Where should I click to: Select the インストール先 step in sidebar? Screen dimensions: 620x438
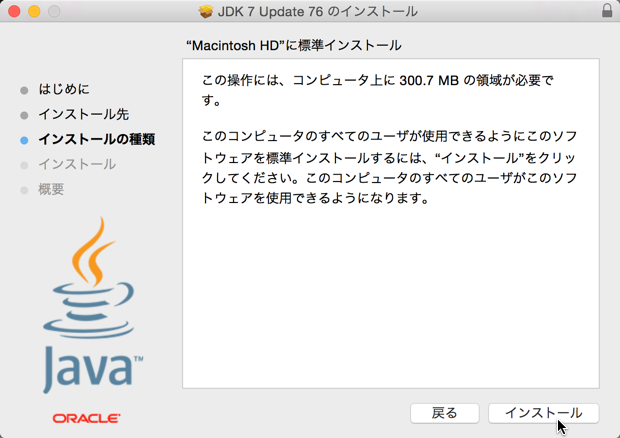(83, 114)
